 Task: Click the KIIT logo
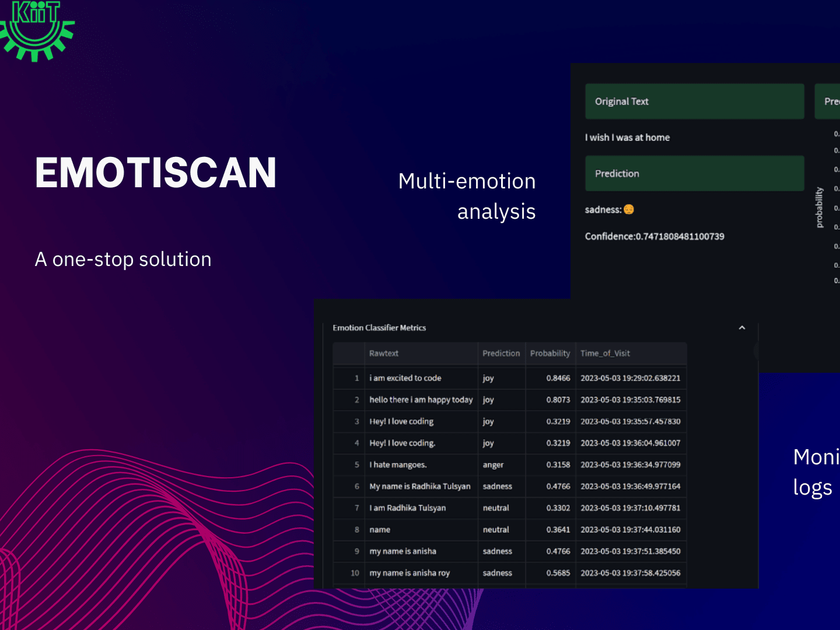36,30
